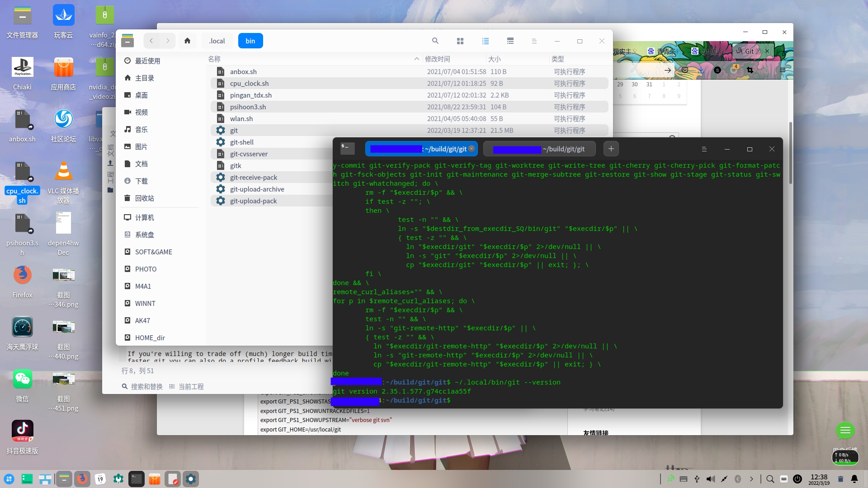Open the terminal window menu icon
This screenshot has height=488, width=868.
(704, 149)
